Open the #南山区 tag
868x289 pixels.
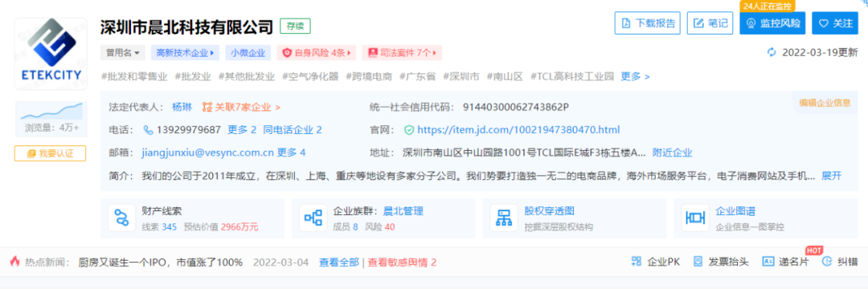point(505,76)
